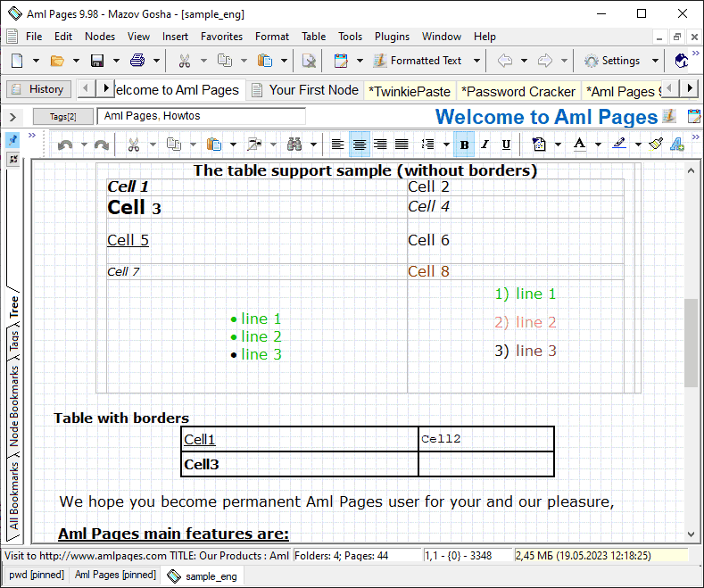Expand the Formatted Text dropdown arrow
The image size is (704, 588).
(476, 60)
